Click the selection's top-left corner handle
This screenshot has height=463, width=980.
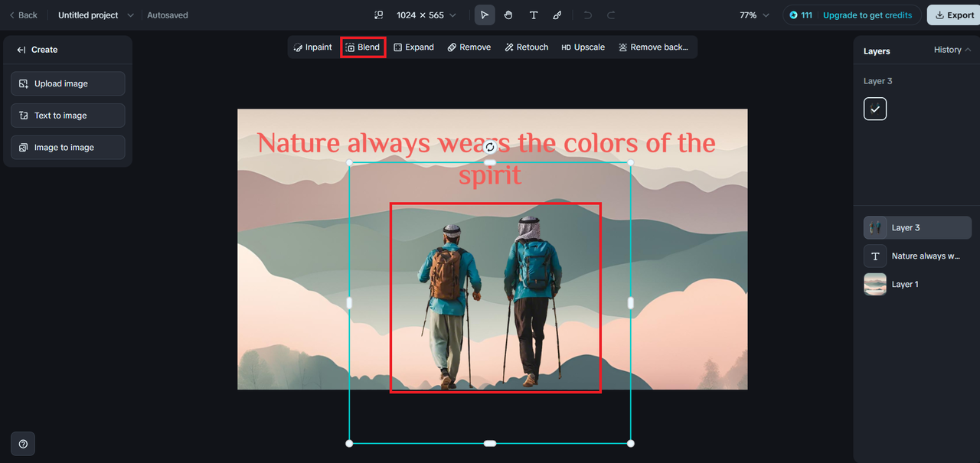(350, 162)
